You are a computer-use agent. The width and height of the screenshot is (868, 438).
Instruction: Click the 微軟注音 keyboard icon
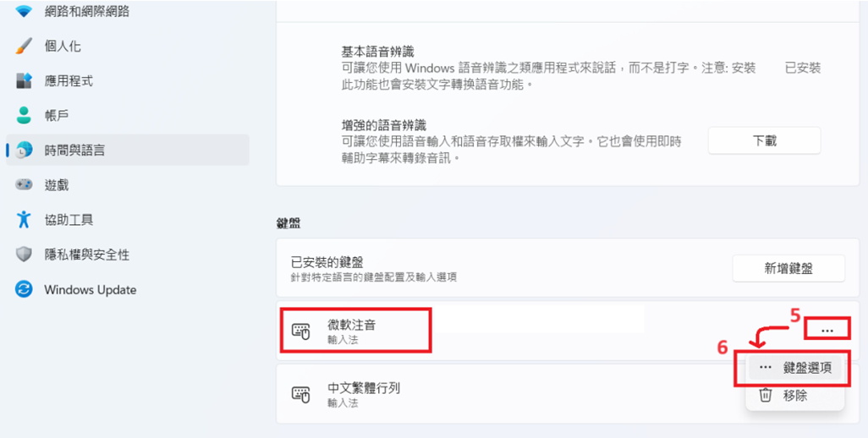[x=300, y=331]
